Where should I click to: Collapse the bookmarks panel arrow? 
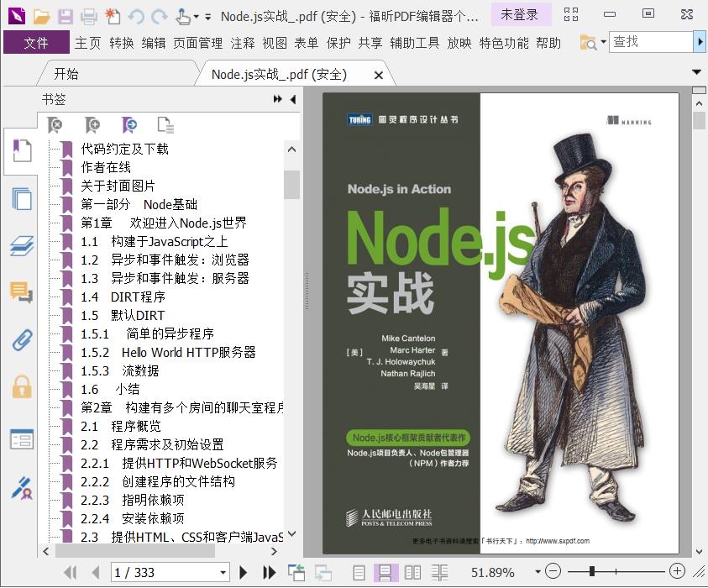[x=293, y=99]
